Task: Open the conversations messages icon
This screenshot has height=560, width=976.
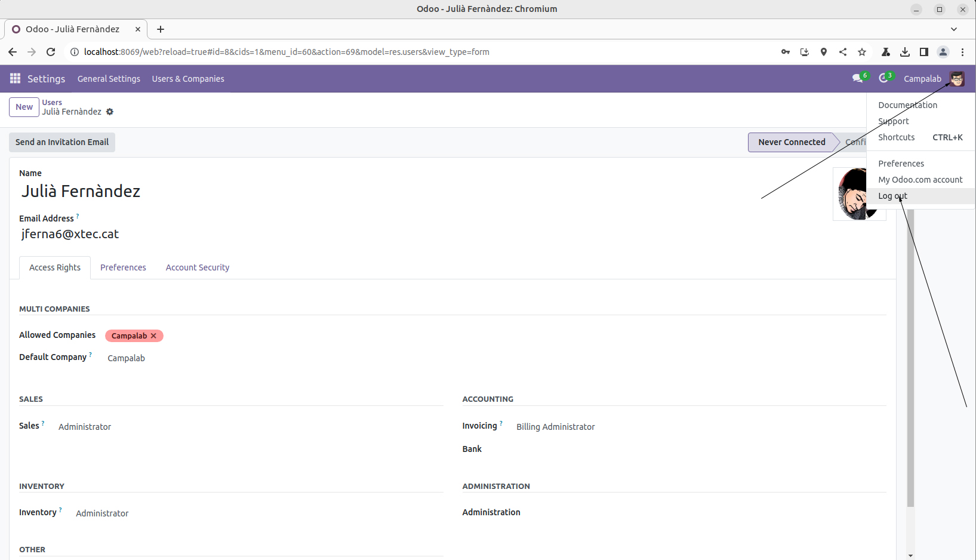Action: click(x=858, y=79)
